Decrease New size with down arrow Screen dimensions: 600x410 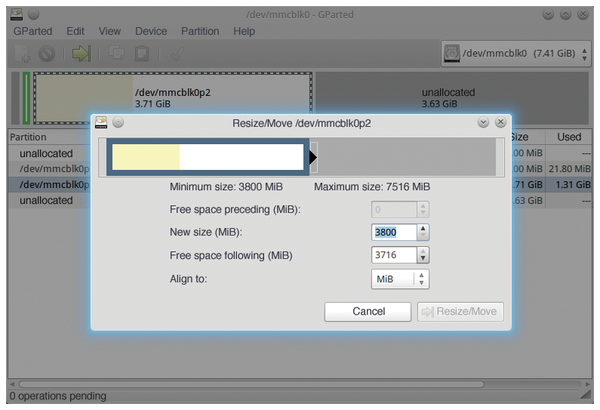point(423,236)
